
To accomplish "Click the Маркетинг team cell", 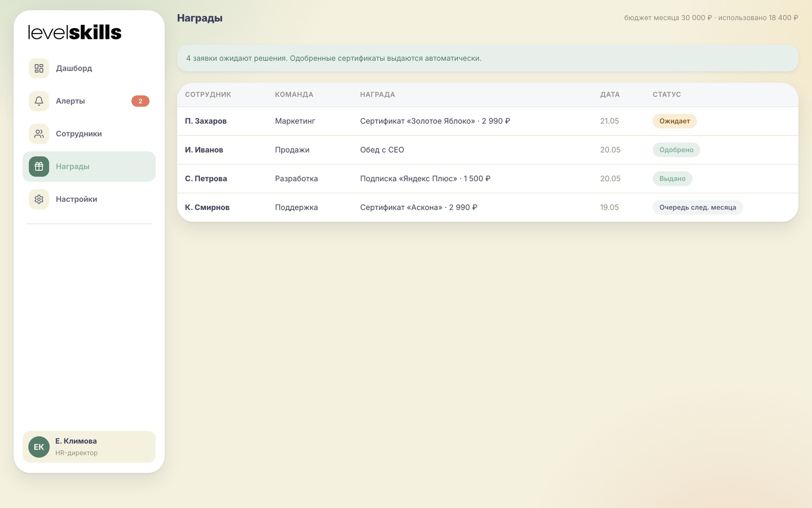I will click(295, 121).
